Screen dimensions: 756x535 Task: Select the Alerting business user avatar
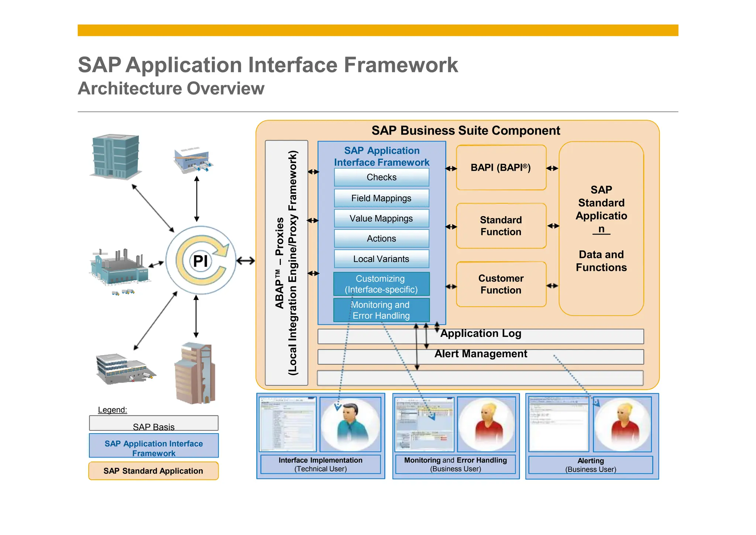click(x=622, y=424)
